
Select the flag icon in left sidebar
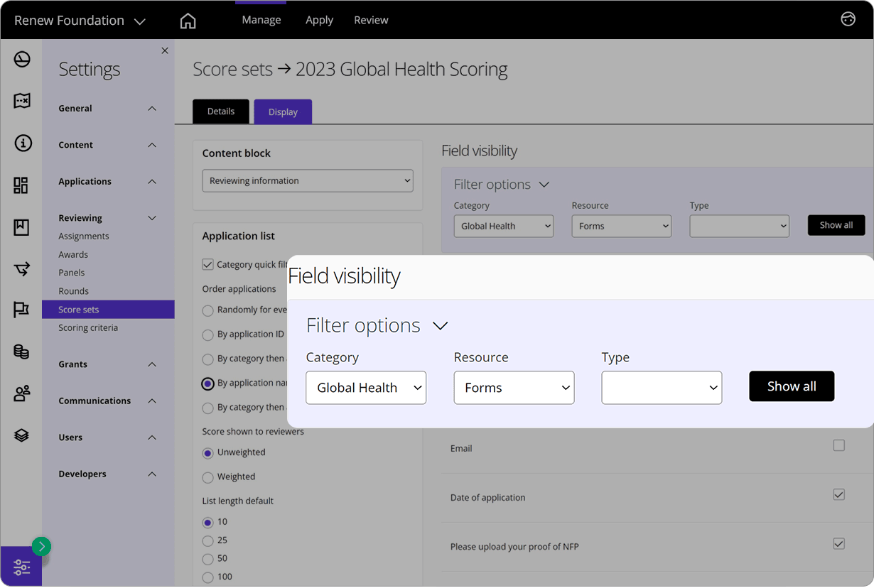click(x=21, y=310)
